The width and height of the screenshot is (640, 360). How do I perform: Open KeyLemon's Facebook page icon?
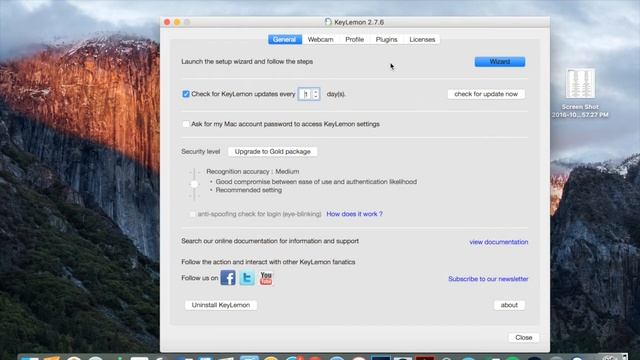[228, 278]
